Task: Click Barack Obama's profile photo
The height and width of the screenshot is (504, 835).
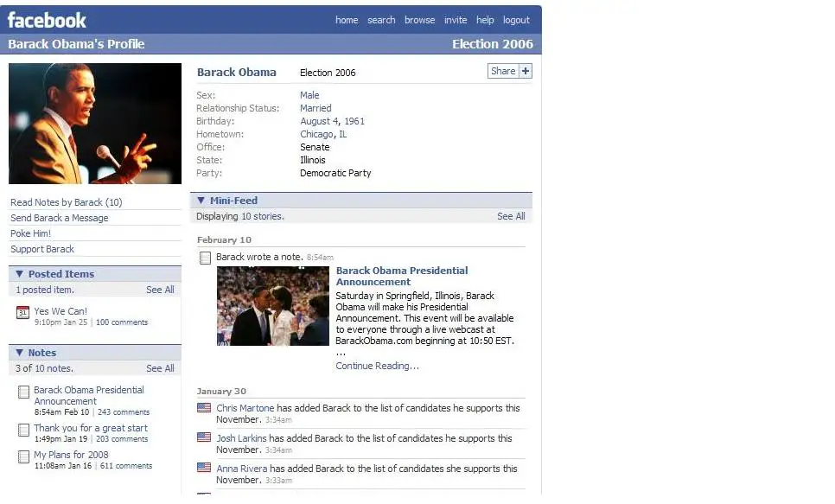Action: click(95, 124)
